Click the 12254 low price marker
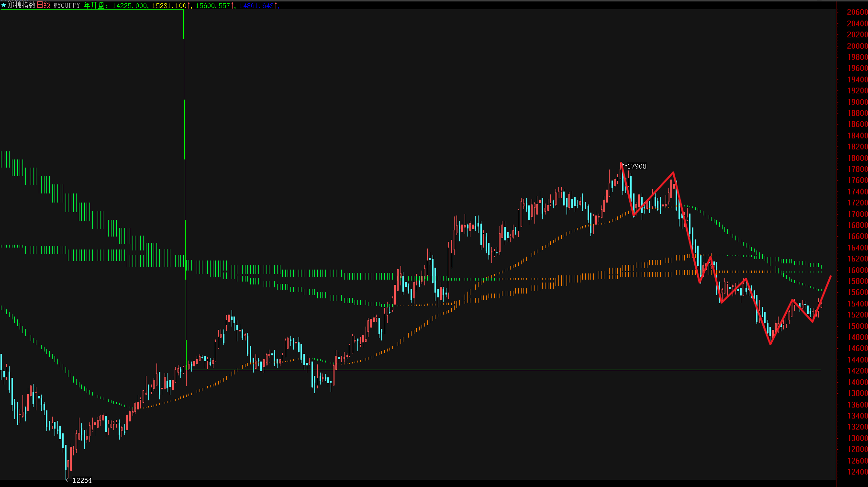868x487 pixels. pos(82,480)
